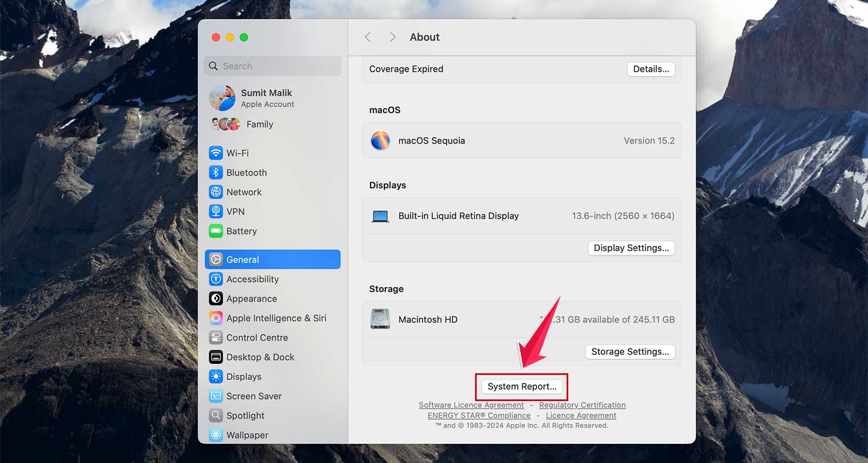Click the forward navigation arrow
The width and height of the screenshot is (868, 463).
[392, 36]
